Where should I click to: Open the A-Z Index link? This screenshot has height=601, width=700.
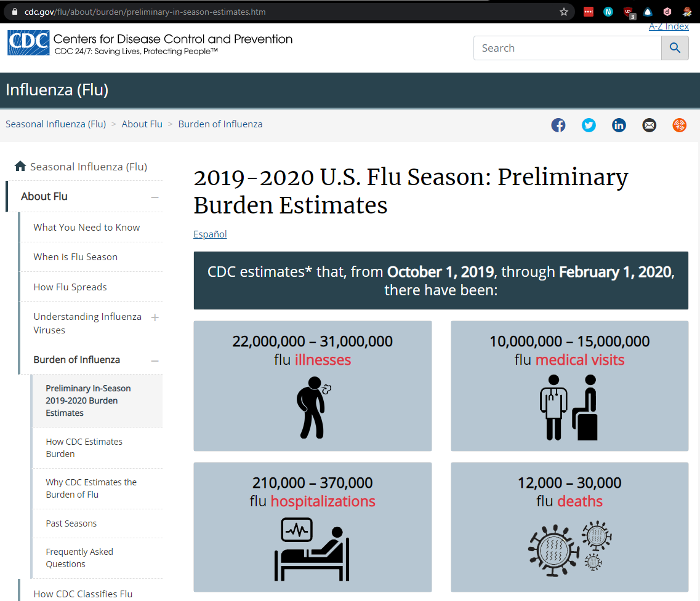click(x=669, y=27)
